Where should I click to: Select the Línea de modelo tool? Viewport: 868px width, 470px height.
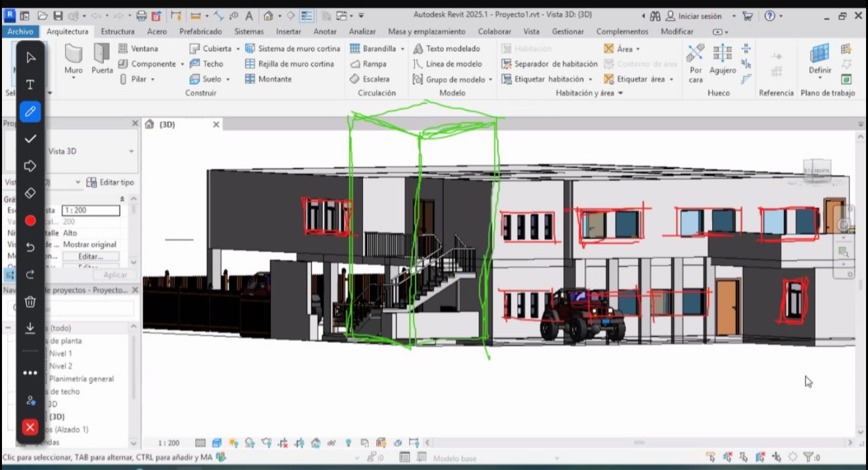(x=447, y=64)
